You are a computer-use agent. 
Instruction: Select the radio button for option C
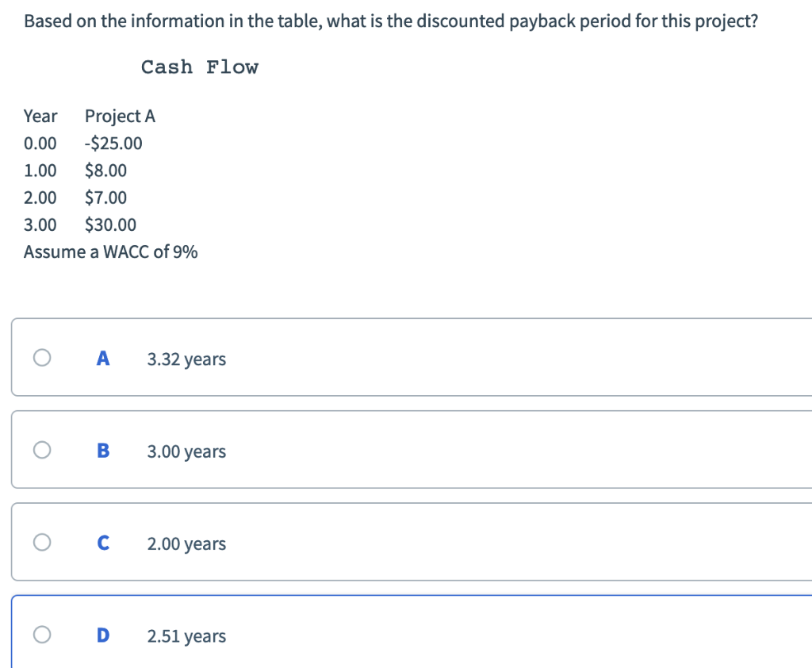click(x=43, y=542)
